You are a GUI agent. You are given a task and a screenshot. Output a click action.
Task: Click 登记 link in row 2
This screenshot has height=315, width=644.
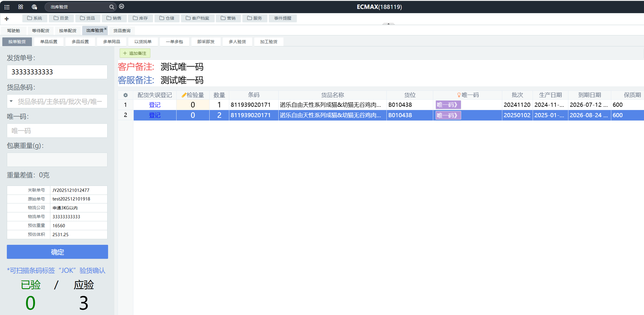pos(155,115)
